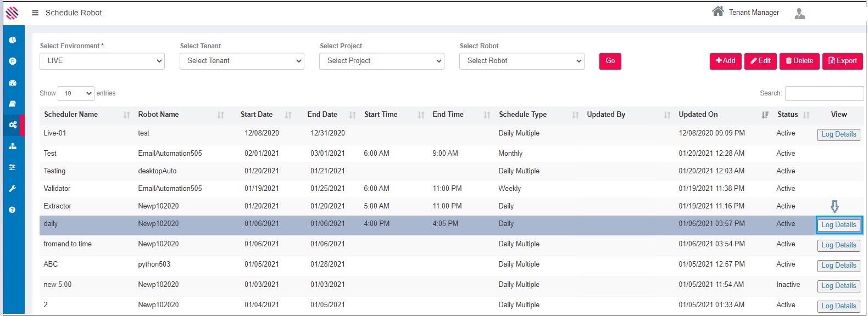Click the help question mark sidebar icon
The image size is (868, 316).
[13, 210]
